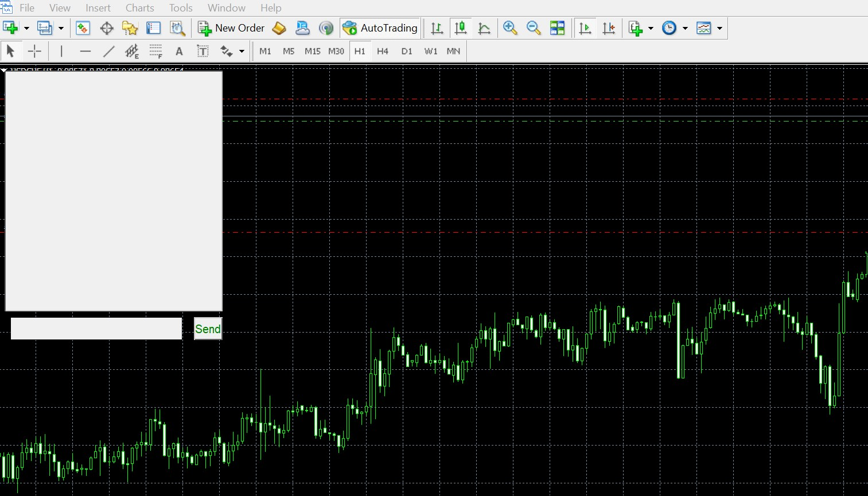
Task: Select the equidistant channel tool
Action: (132, 51)
